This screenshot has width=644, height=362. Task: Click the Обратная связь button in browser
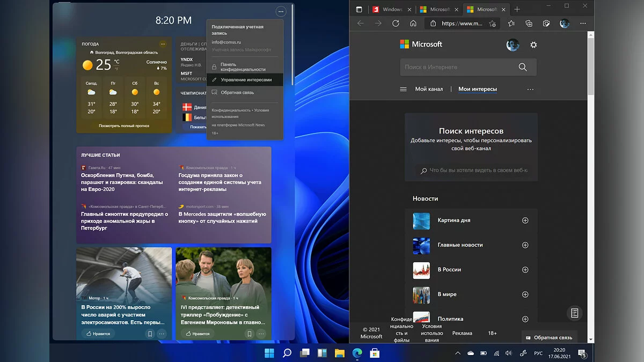point(549,337)
